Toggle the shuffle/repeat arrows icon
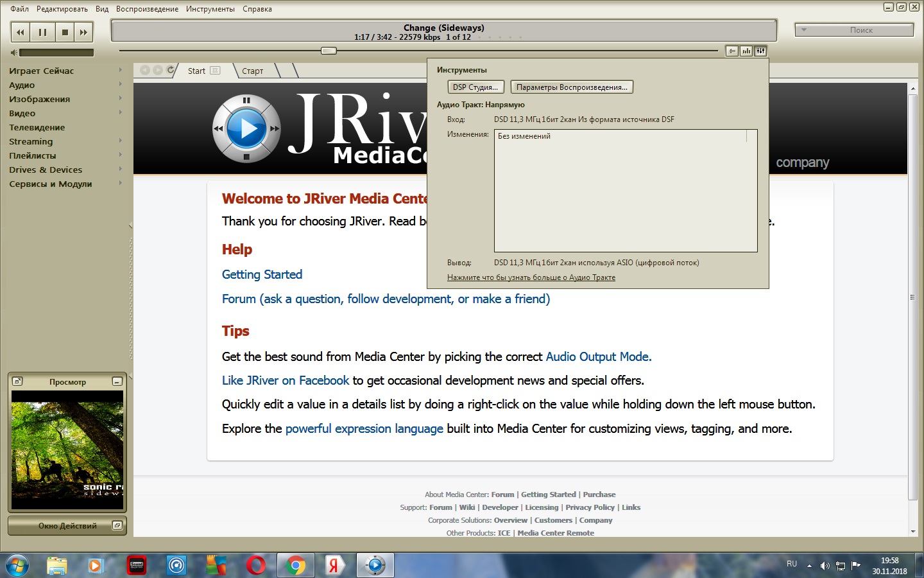Image resolution: width=924 pixels, height=578 pixels. 732,51
